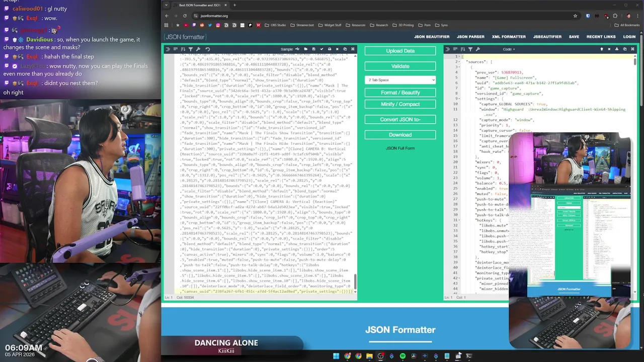Image resolution: width=644 pixels, height=362 pixels.
Task: Click the clear X icon in left editor toolbar
Action: (x=337, y=49)
